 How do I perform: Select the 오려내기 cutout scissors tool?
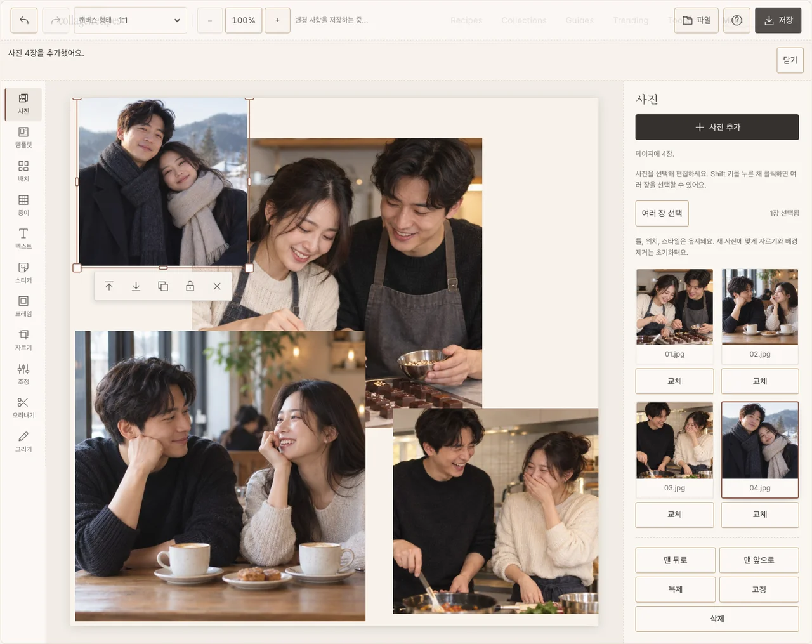coord(23,408)
